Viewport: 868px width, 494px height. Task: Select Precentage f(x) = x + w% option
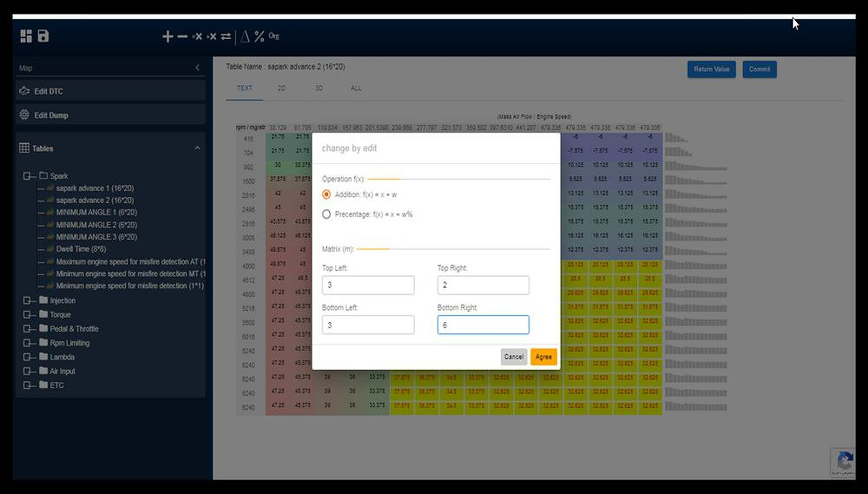point(326,214)
